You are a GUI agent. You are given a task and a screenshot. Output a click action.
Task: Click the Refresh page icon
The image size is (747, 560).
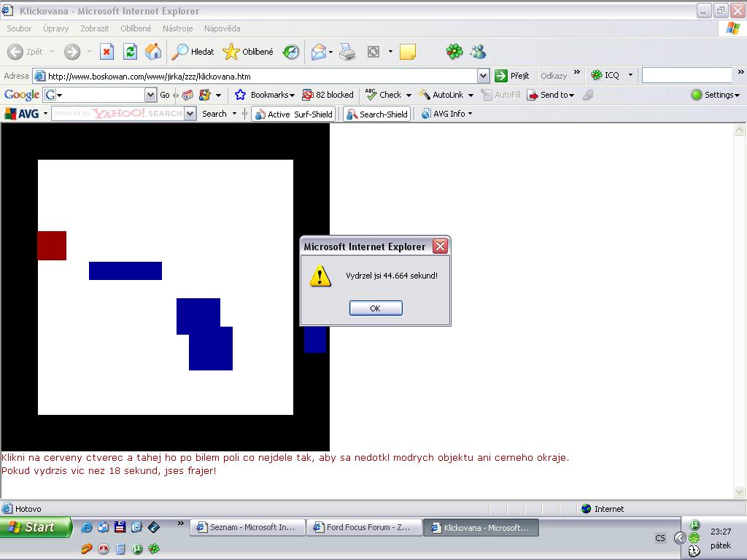[130, 52]
